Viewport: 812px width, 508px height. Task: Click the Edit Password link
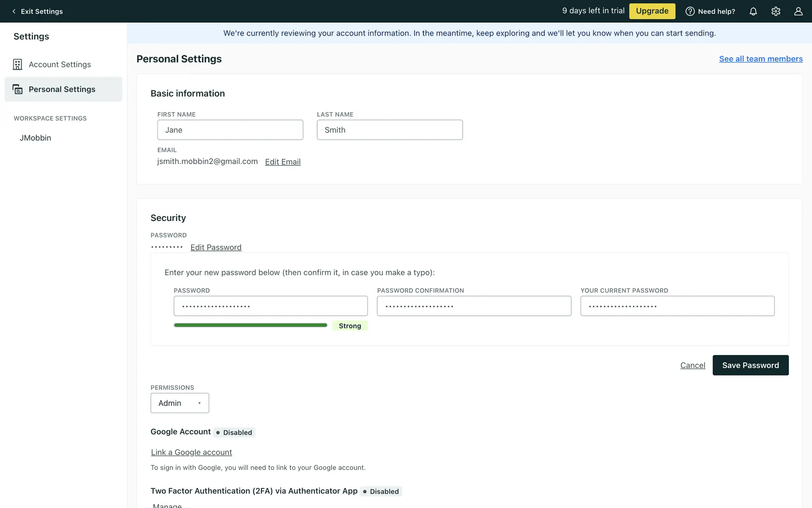tap(216, 247)
